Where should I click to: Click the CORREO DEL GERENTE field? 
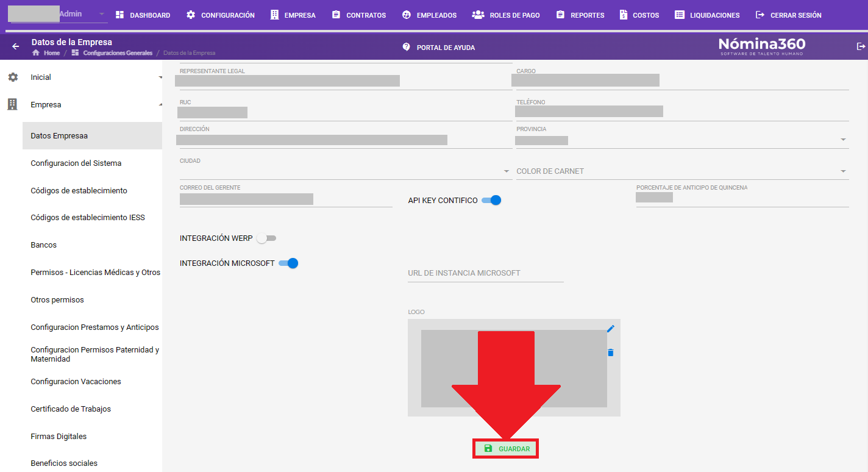286,198
